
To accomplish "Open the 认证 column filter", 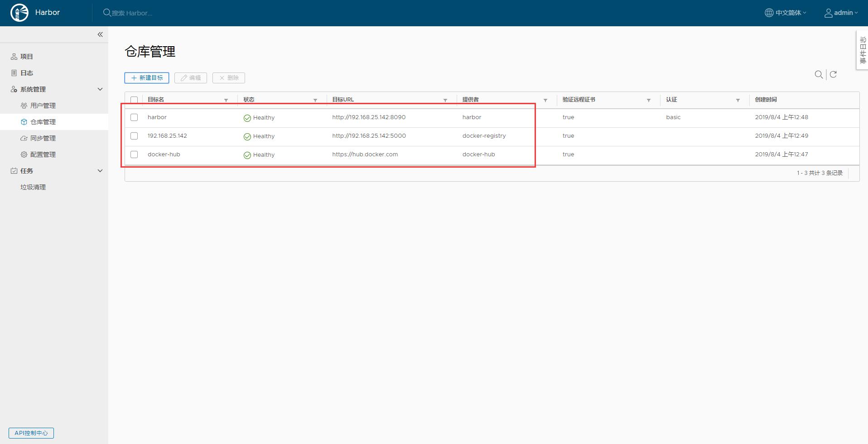I will [738, 100].
